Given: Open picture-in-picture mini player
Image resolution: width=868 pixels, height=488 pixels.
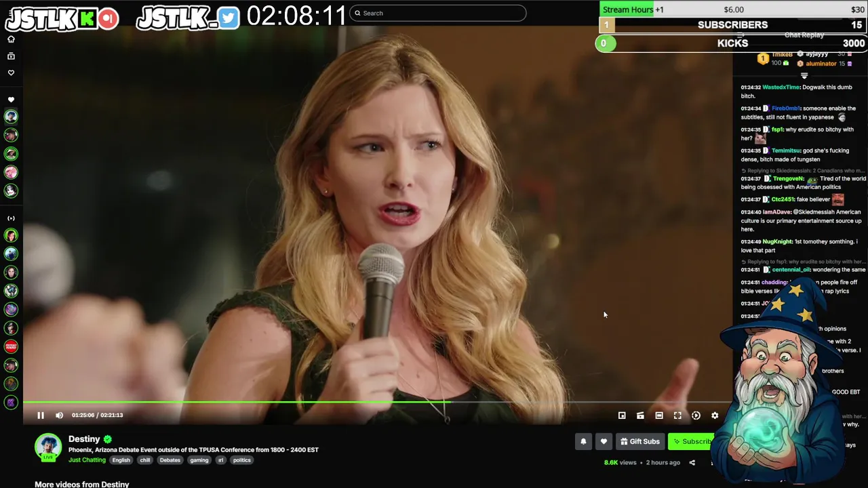Looking at the screenshot, I should (622, 415).
